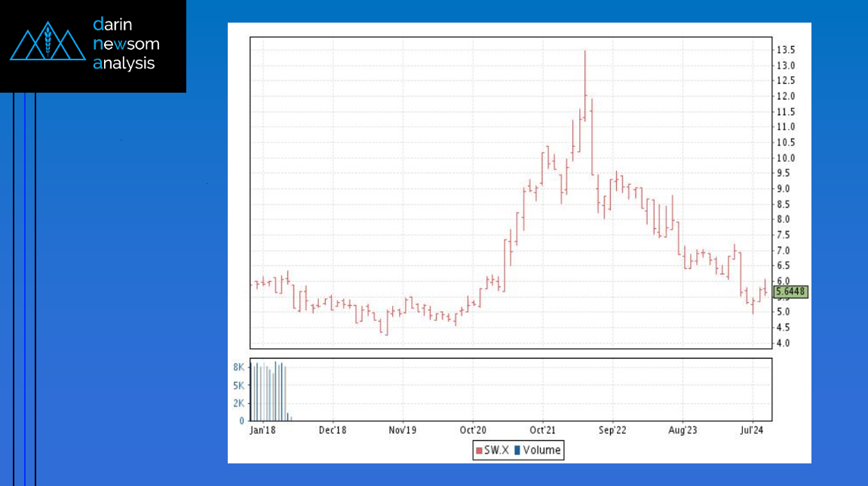Click the volume bars in the lower panel
Viewport: 868px width, 486px height.
click(270, 392)
